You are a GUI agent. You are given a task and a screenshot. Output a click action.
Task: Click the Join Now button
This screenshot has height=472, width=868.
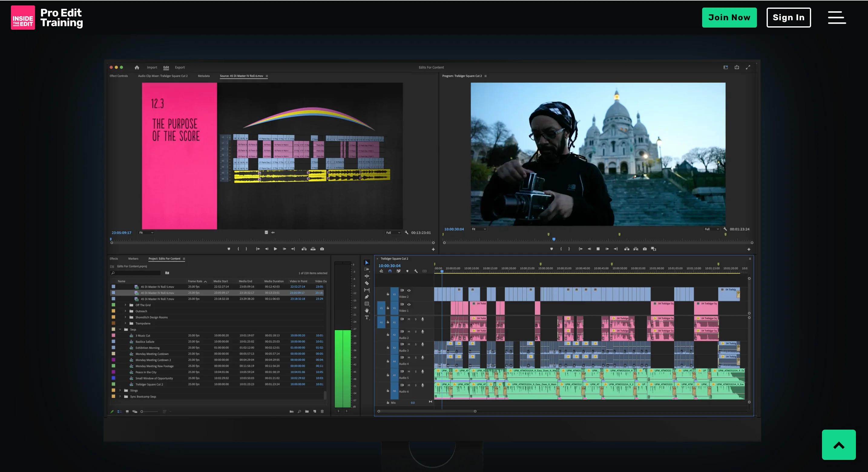[x=729, y=18]
